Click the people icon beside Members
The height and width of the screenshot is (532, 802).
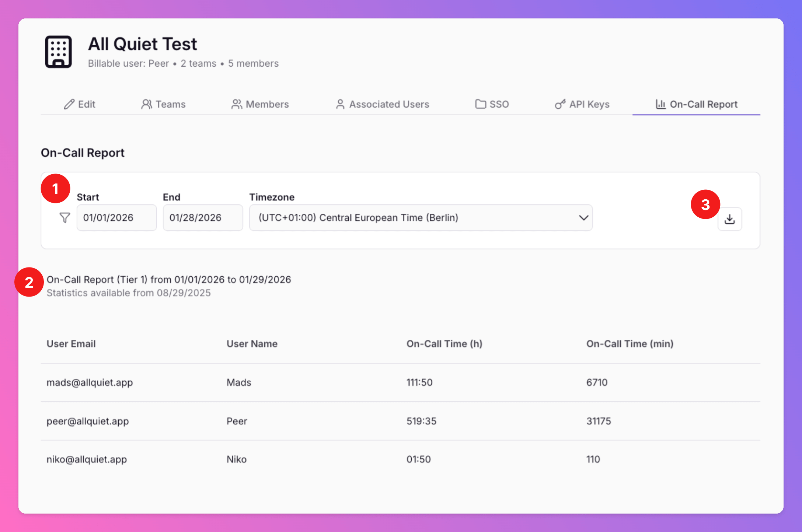pyautogui.click(x=237, y=104)
